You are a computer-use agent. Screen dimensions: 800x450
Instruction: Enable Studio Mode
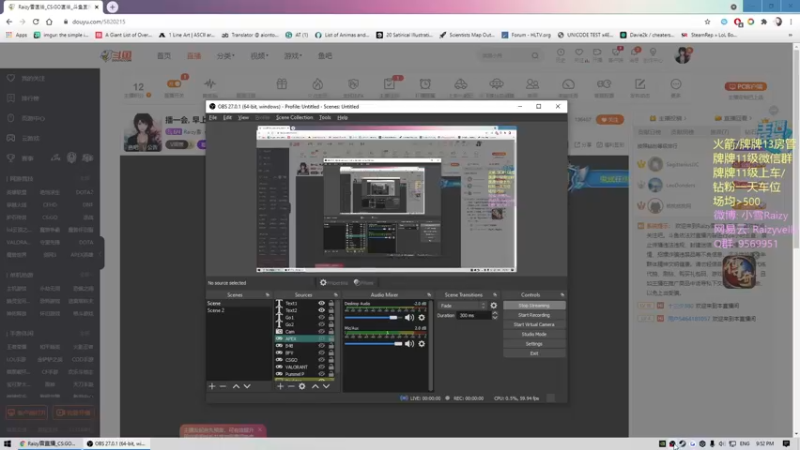click(534, 334)
